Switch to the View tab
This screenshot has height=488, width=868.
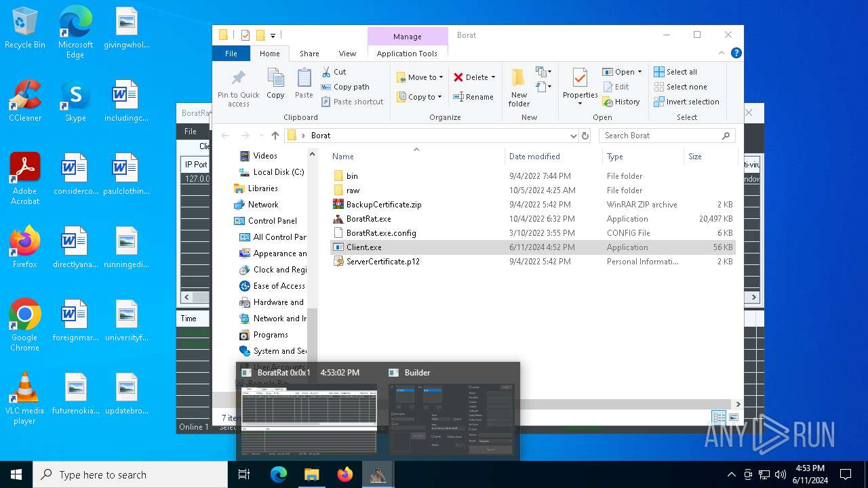[347, 54]
